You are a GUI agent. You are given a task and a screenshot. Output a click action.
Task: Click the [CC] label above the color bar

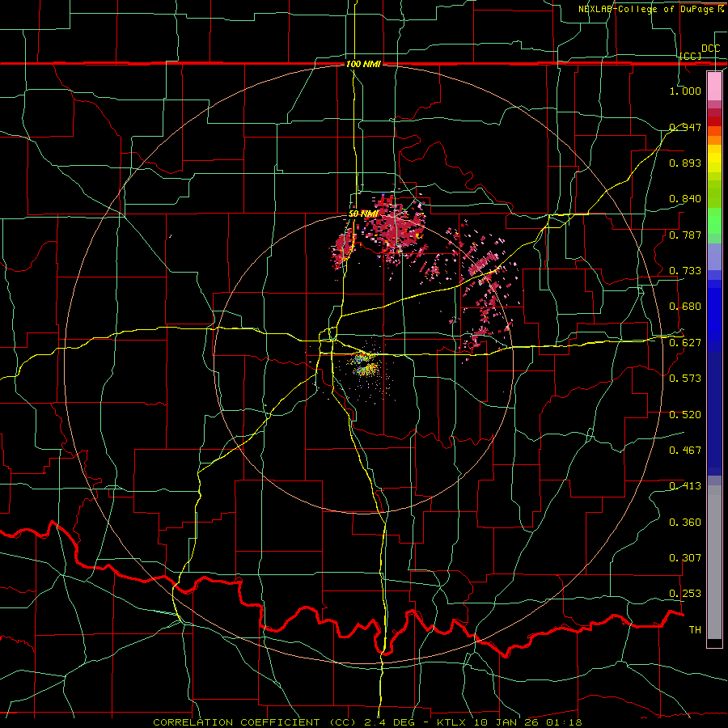pos(691,56)
